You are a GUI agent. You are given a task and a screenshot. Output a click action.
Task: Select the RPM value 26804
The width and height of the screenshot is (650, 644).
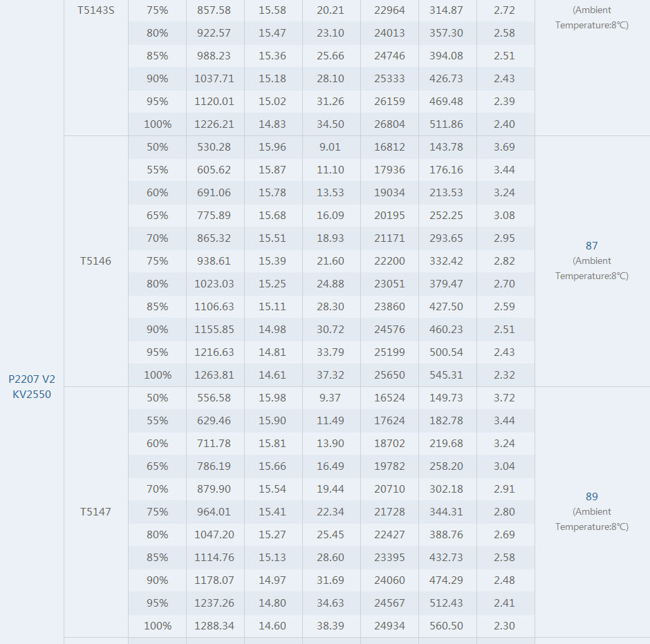click(x=389, y=124)
